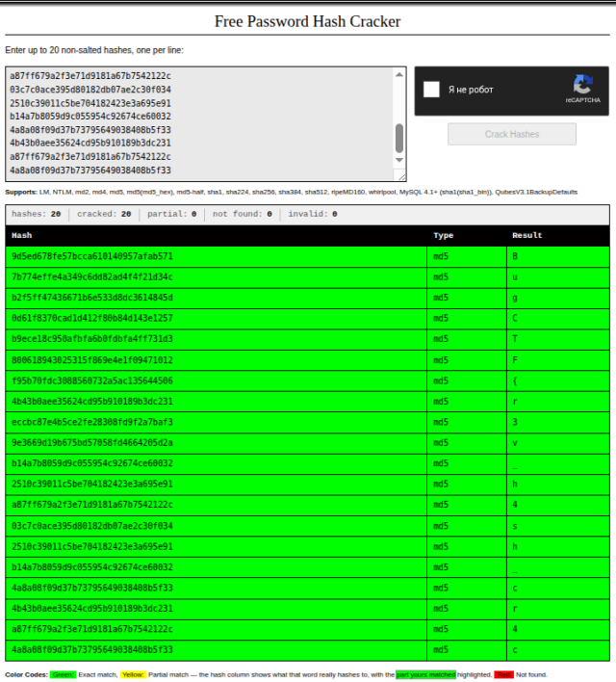Click the 'Type' column header
The image size is (616, 682).
coord(444,235)
